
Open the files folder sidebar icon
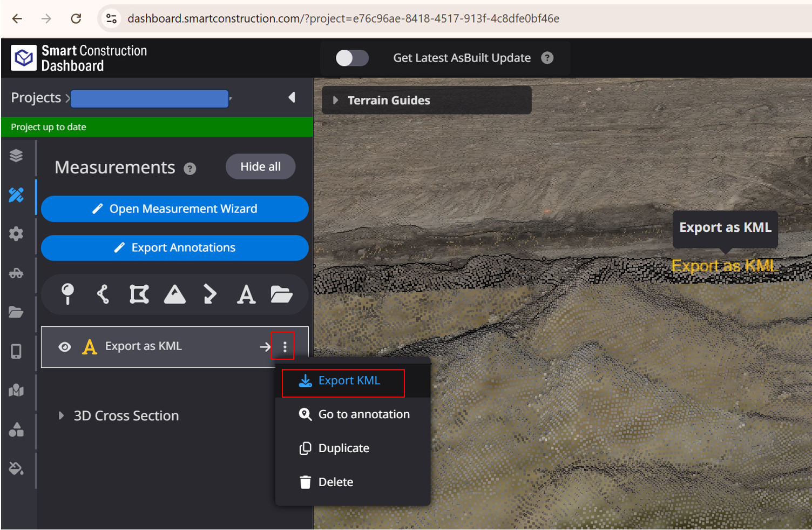coord(16,312)
